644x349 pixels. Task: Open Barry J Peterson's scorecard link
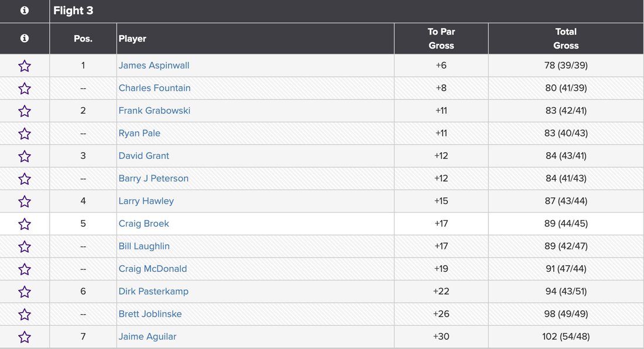[x=153, y=179]
